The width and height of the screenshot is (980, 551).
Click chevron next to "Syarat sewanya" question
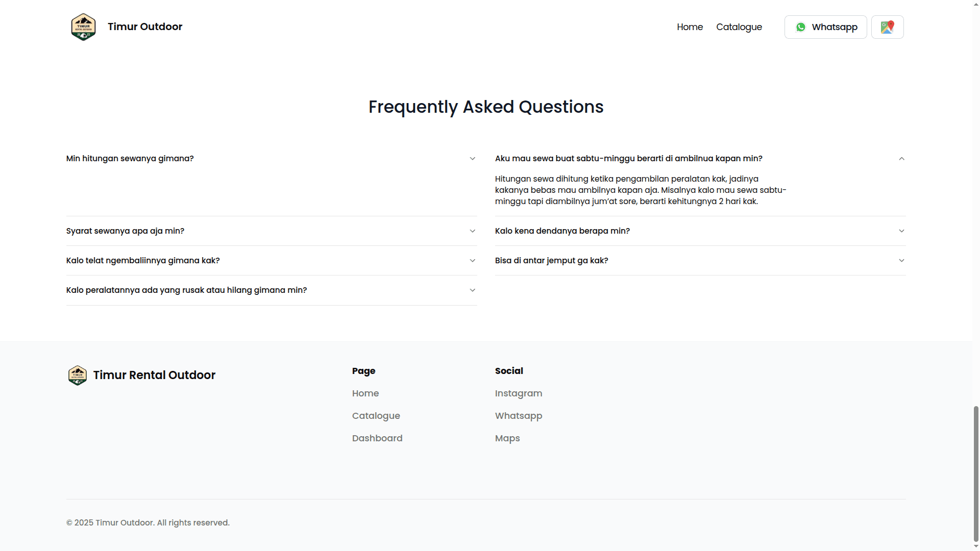click(472, 231)
